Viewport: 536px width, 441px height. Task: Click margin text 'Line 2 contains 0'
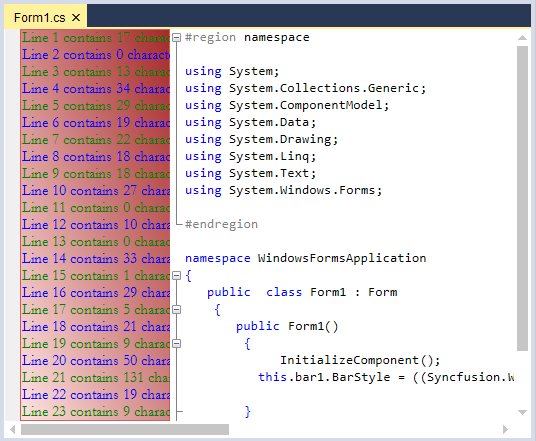[x=73, y=54]
